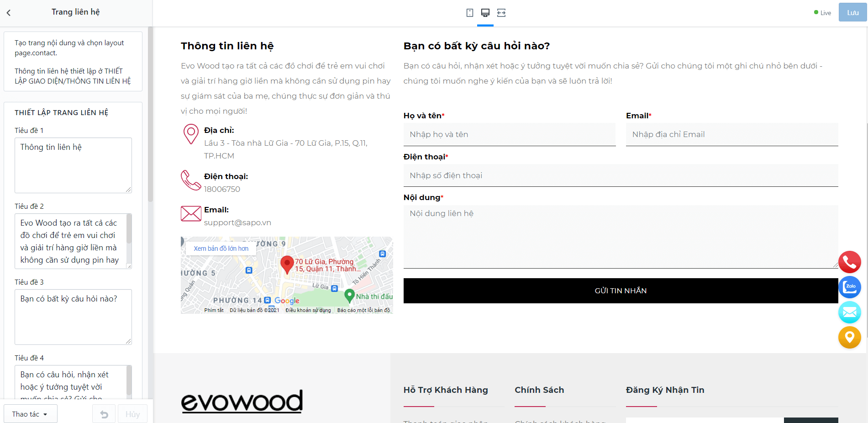Click the red map marker on the map
The image size is (868, 423).
(287, 264)
